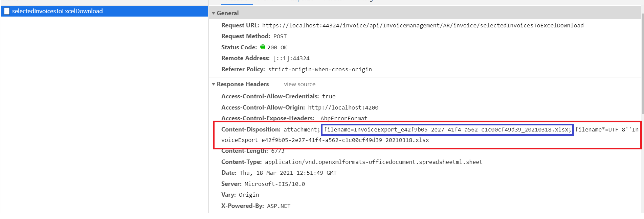Viewport: 644px width, 219px height.
Task: Click the Microsoft-IIS/10.0 server value
Action: click(x=274, y=184)
